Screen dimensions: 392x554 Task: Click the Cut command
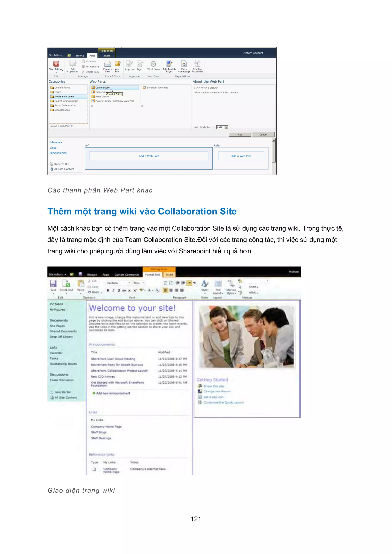[x=92, y=281]
